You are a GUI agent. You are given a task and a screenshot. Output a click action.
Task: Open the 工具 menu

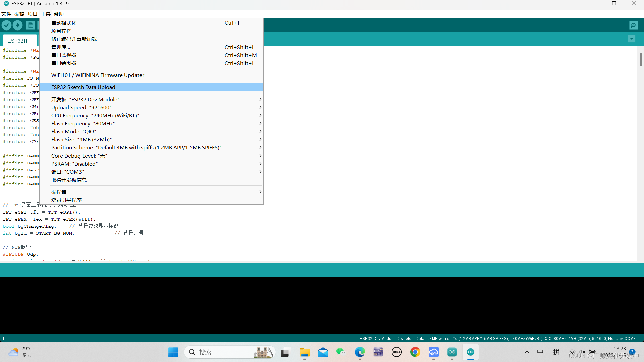pyautogui.click(x=46, y=14)
